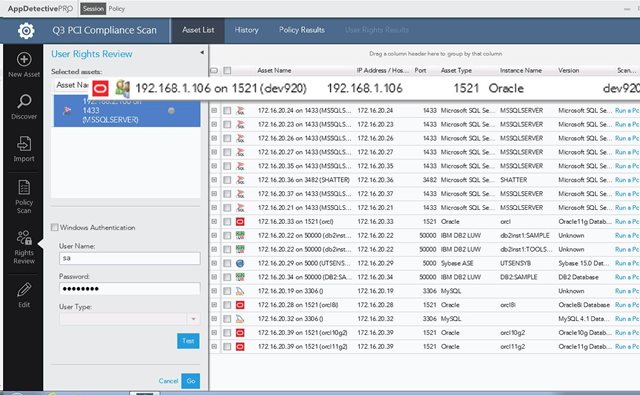640x395 pixels.
Task: Toggle the select-all checkbox in header
Action: point(227,70)
